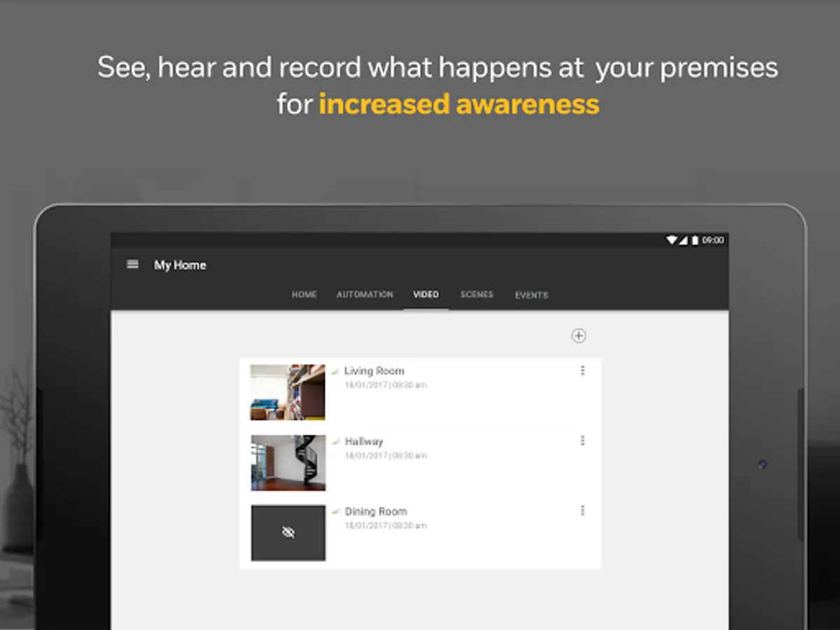This screenshot has height=630, width=840.
Task: Click the Hallway camera name
Action: click(x=364, y=441)
